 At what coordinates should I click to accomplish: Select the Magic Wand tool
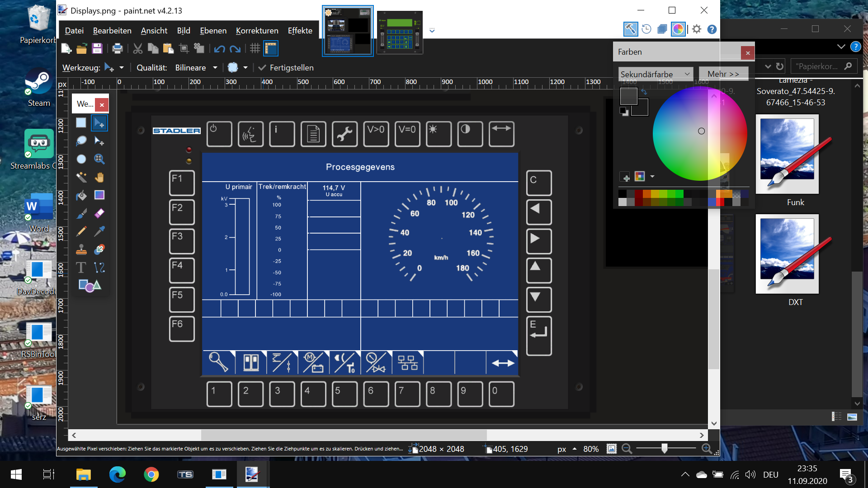[81, 177]
